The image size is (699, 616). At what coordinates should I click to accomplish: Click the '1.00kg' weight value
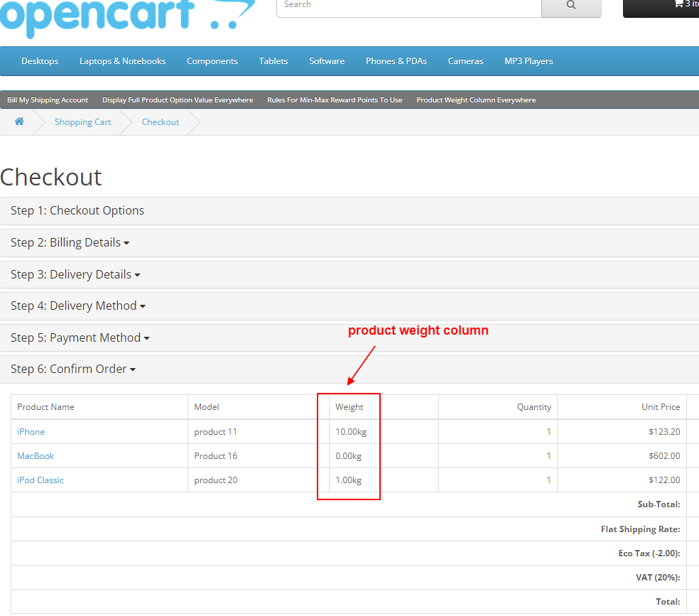[349, 480]
